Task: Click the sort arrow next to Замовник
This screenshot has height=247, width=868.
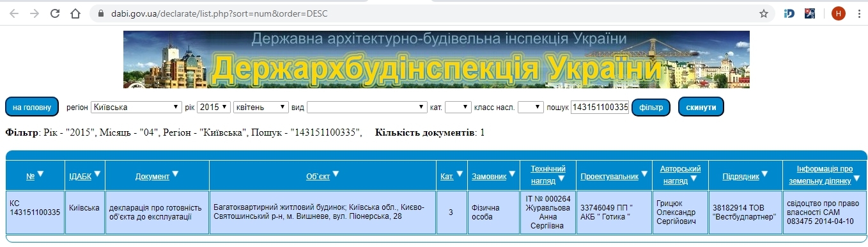Action: (x=513, y=173)
